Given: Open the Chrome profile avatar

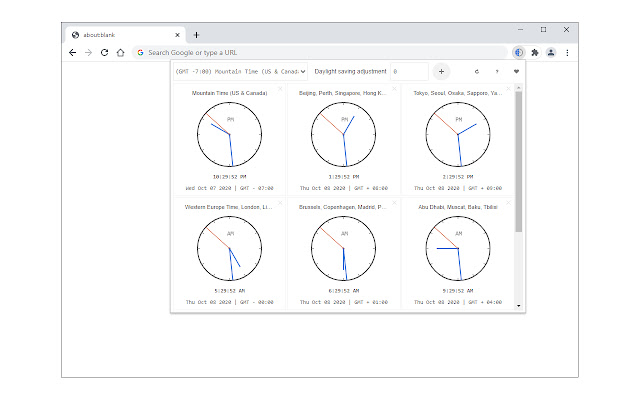Looking at the screenshot, I should tap(551, 53).
